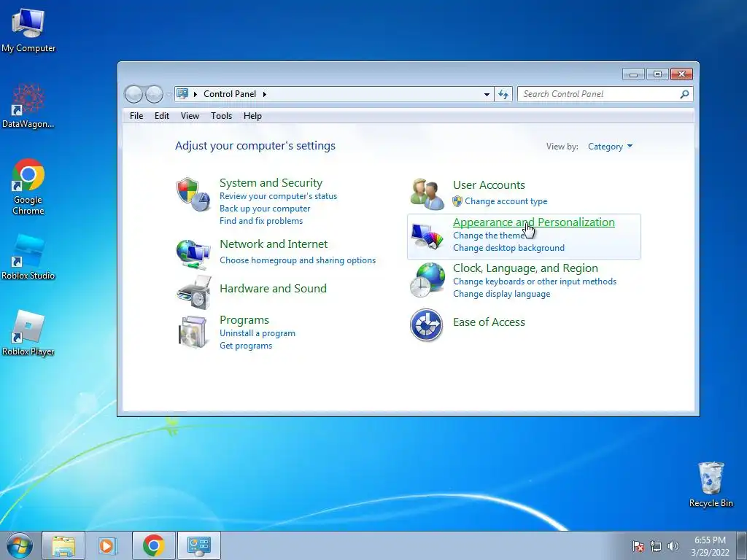Open Appearance and Personalization heading link
Screen dimensions: 747x560
click(x=533, y=222)
